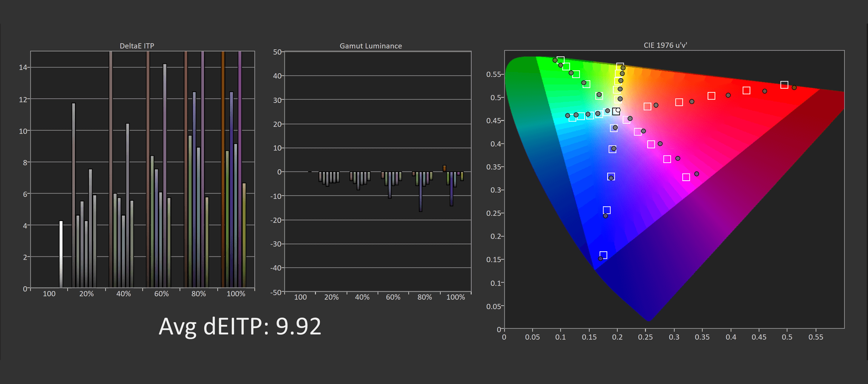Select the CIE 1976 u'v' chart title
Image resolution: width=868 pixels, height=384 pixels.
click(x=665, y=45)
